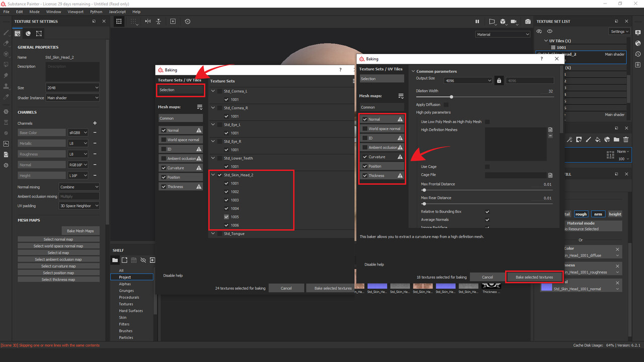The width and height of the screenshot is (644, 362).
Task: Browse for Cage File with document icon
Action: coord(550,175)
